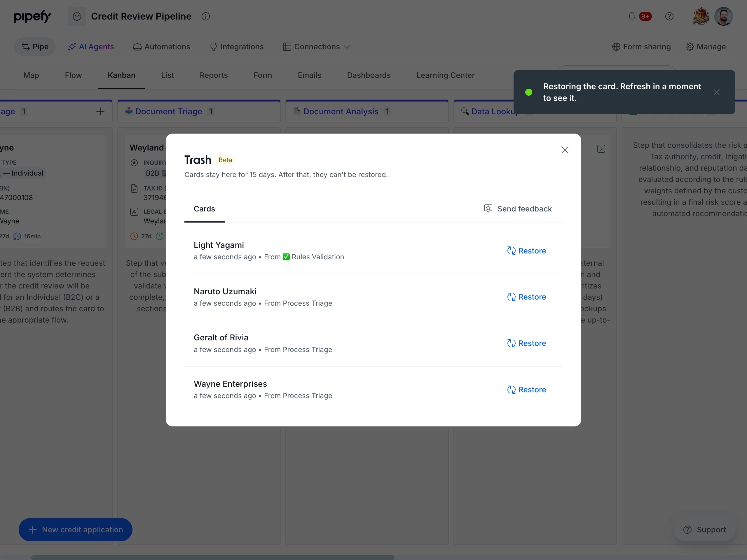This screenshot has height=560, width=747.
Task: Open Form sharing
Action: 641,47
